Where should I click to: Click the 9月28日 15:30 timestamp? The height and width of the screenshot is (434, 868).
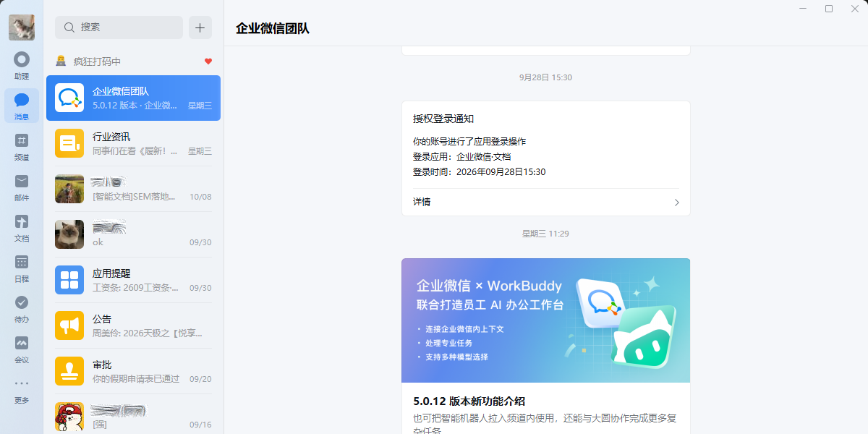[546, 77]
